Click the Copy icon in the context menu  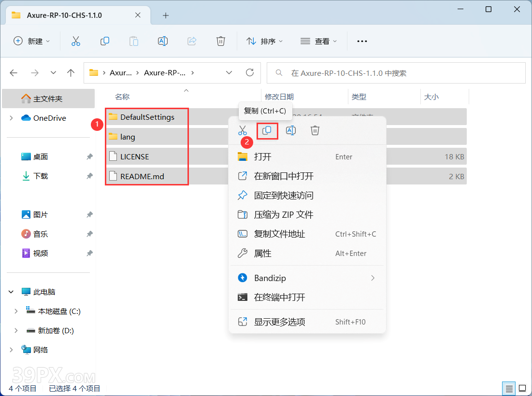pos(267,130)
